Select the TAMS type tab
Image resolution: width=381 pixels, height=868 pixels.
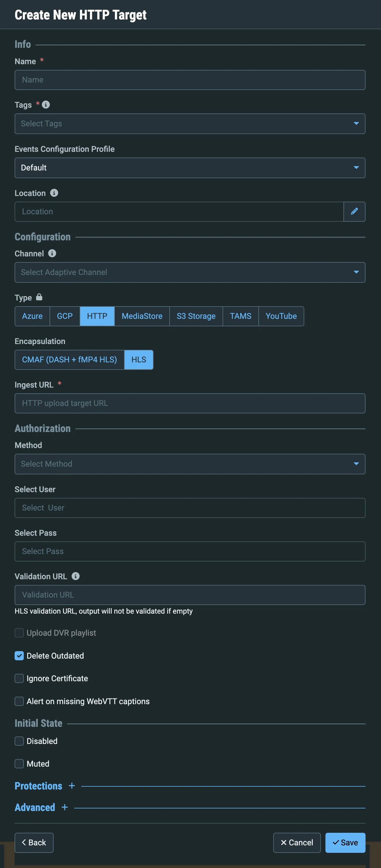(241, 316)
